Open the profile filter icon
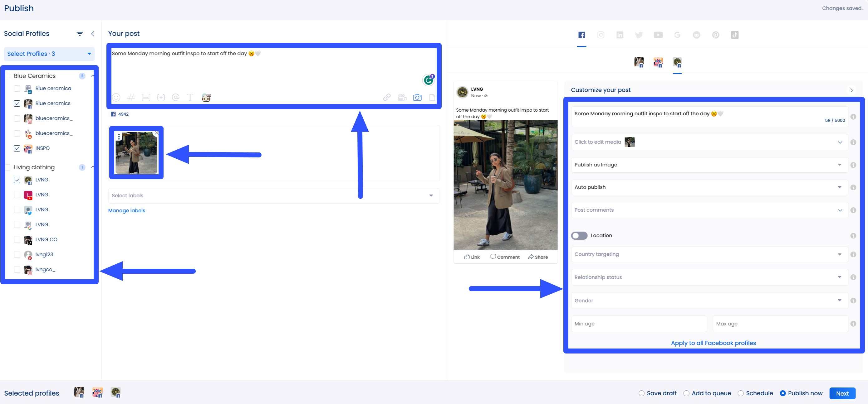Screen dimensions: 868x404 coord(80,34)
